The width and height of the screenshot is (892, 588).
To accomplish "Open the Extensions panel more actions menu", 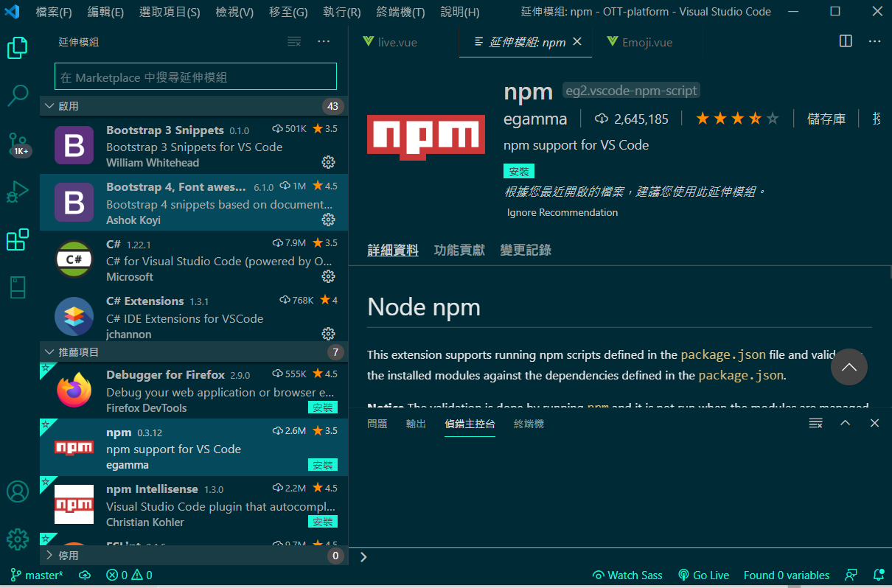I will (x=324, y=42).
